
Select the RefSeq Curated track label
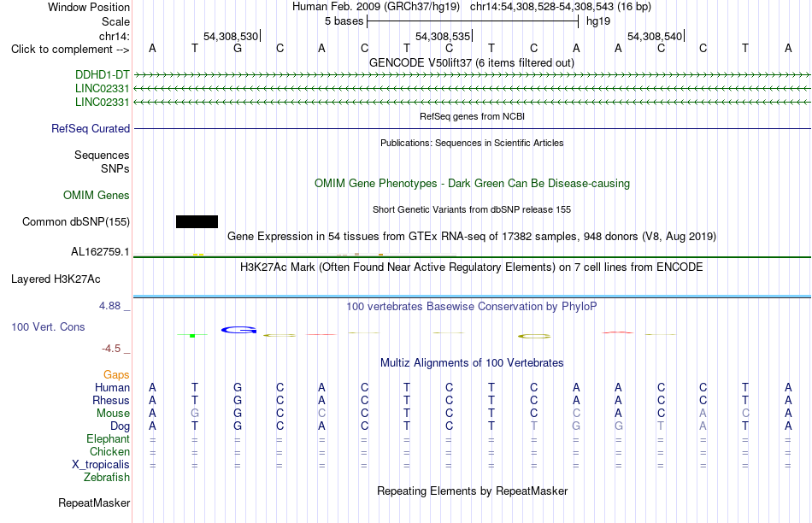(x=91, y=128)
